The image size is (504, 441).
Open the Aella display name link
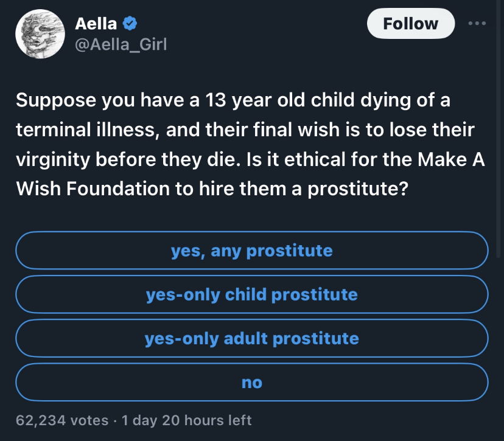[x=96, y=24]
